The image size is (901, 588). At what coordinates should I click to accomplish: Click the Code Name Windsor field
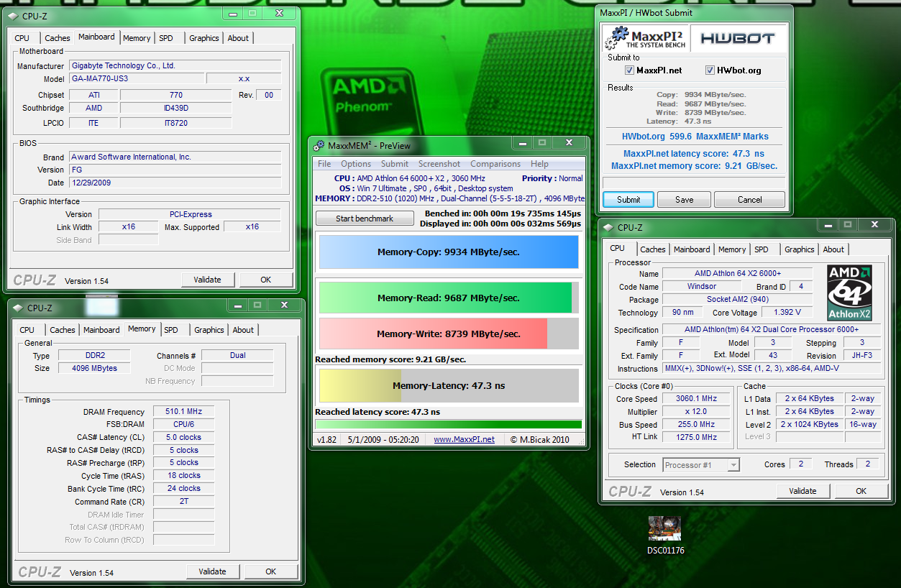pos(701,286)
